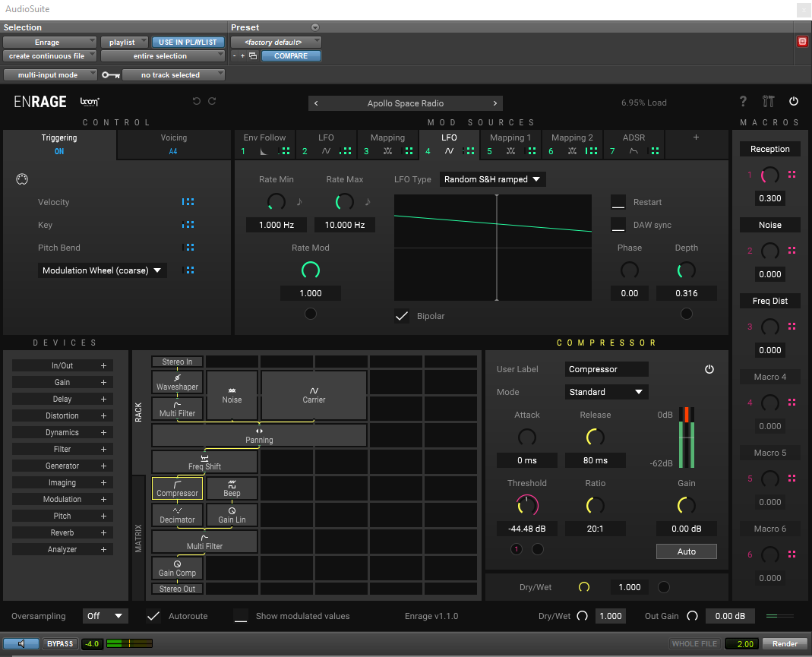Open the LFO Type dropdown

(492, 179)
